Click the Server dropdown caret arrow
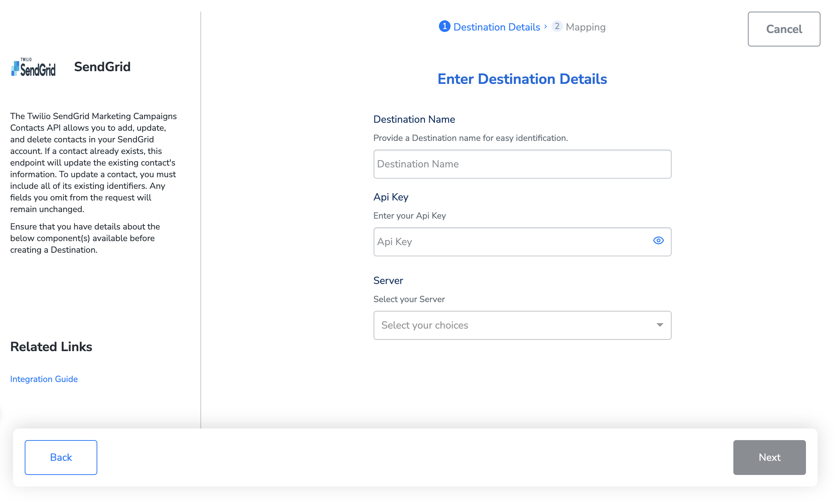This screenshot has height=504, width=835. pyautogui.click(x=660, y=325)
